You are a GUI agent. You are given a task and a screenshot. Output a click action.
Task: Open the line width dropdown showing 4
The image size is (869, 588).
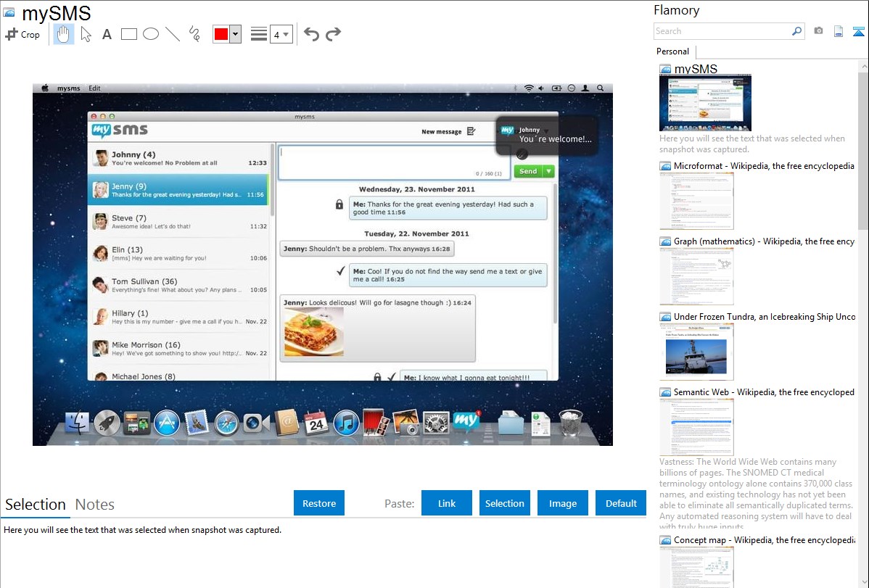point(281,34)
